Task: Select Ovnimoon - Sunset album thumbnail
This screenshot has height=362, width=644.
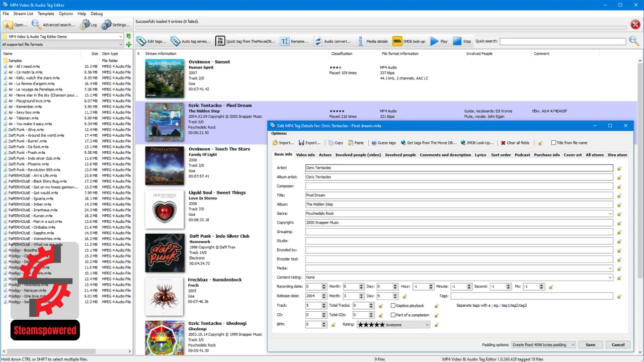Action: pyautogui.click(x=165, y=78)
